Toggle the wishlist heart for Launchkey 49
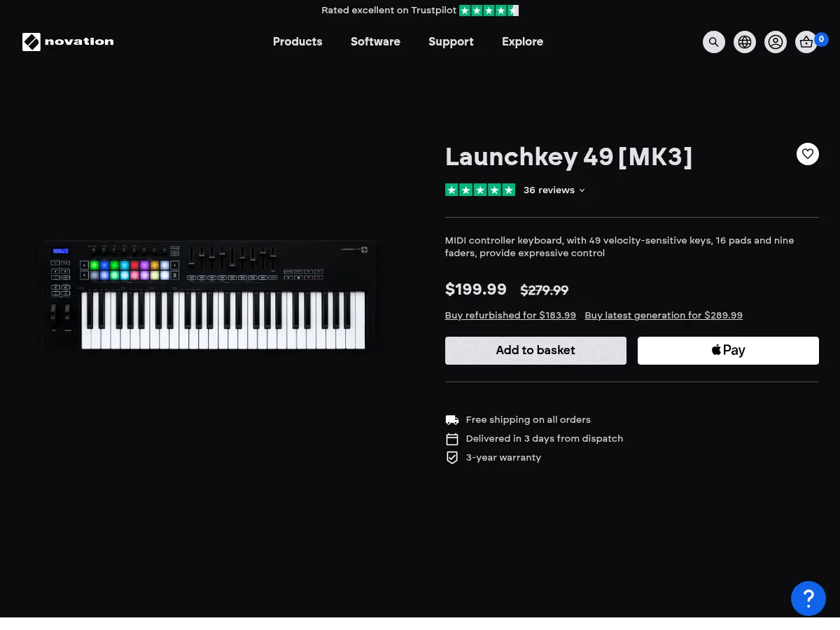Image resolution: width=840 pixels, height=630 pixels. click(x=807, y=153)
